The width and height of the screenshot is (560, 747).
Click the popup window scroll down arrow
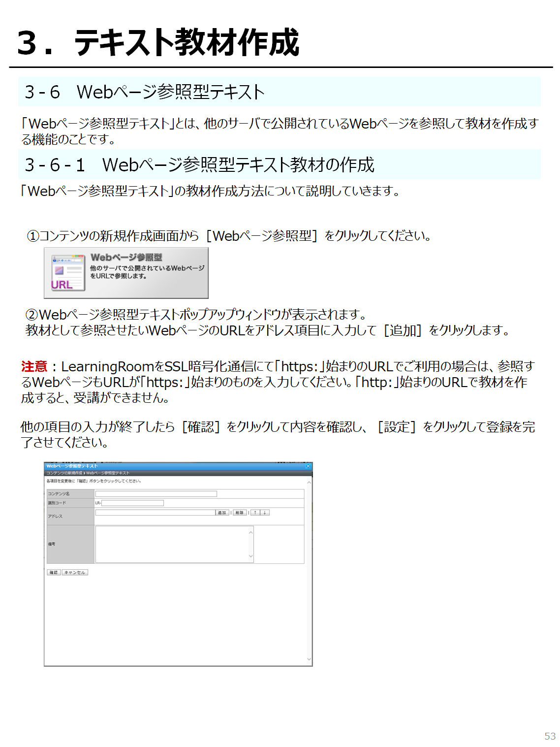pyautogui.click(x=309, y=659)
